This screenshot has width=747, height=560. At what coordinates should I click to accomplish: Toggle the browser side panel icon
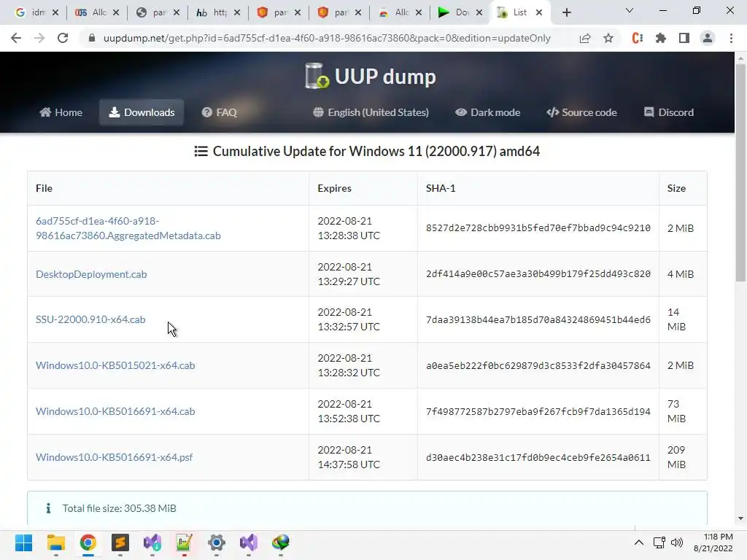click(684, 38)
